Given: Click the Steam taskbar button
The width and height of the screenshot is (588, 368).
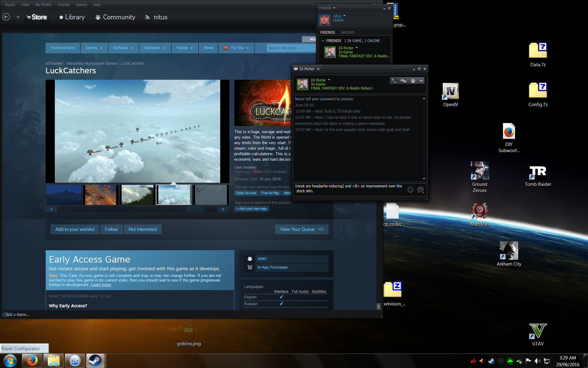Looking at the screenshot, I should coord(95,361).
